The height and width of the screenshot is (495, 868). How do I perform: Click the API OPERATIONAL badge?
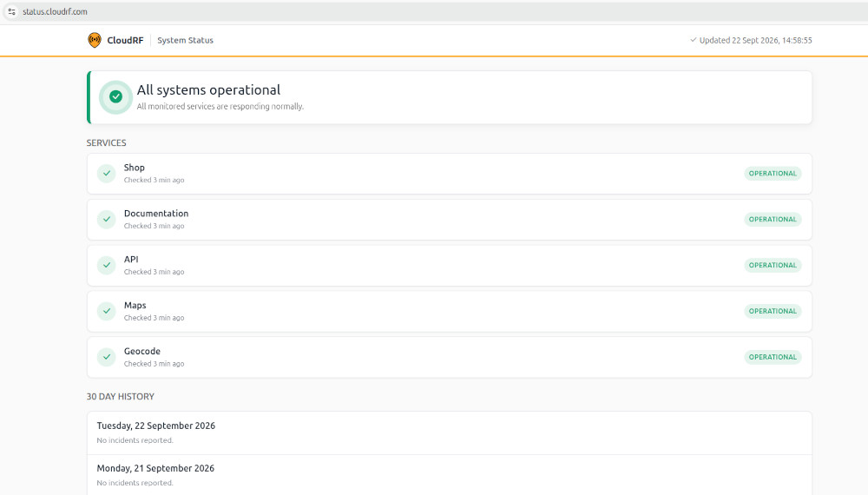pos(773,265)
